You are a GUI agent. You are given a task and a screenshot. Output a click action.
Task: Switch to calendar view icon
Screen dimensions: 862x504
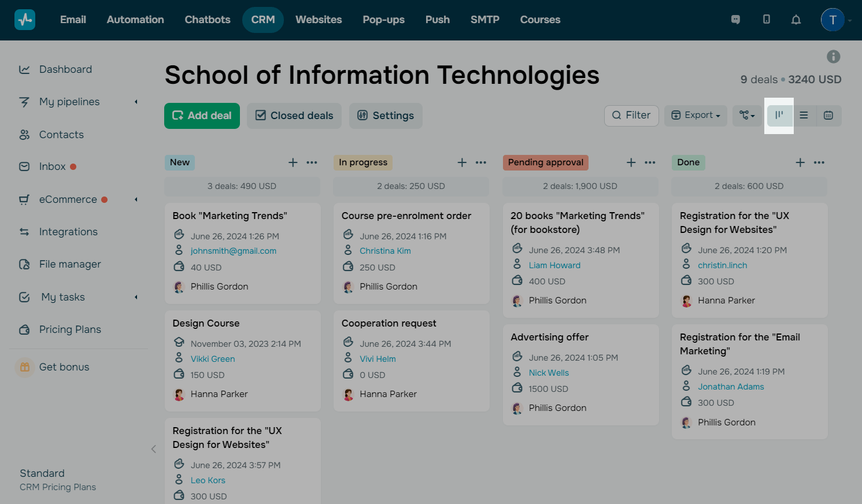point(828,116)
